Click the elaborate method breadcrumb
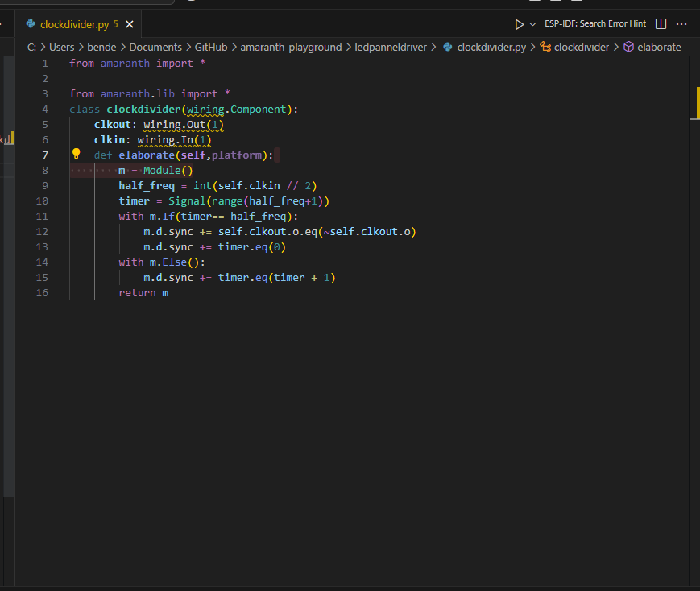The height and width of the screenshot is (591, 700). [x=658, y=47]
